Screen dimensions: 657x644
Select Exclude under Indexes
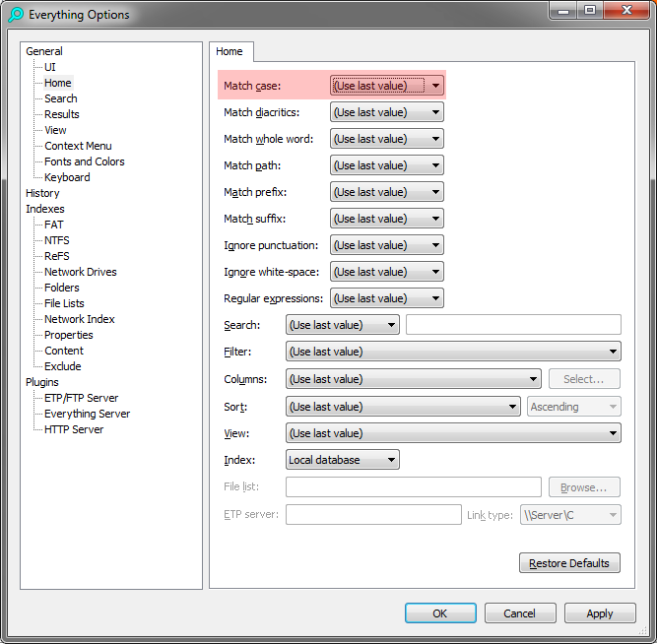tap(62, 366)
